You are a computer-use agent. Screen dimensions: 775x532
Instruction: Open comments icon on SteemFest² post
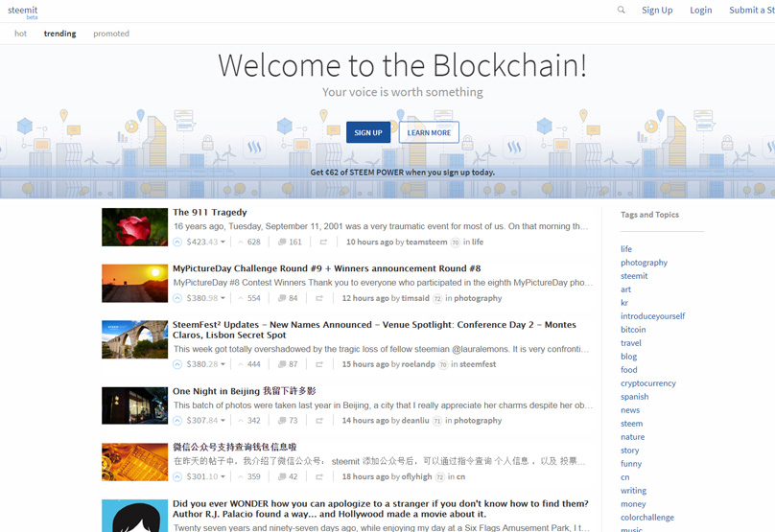282,364
